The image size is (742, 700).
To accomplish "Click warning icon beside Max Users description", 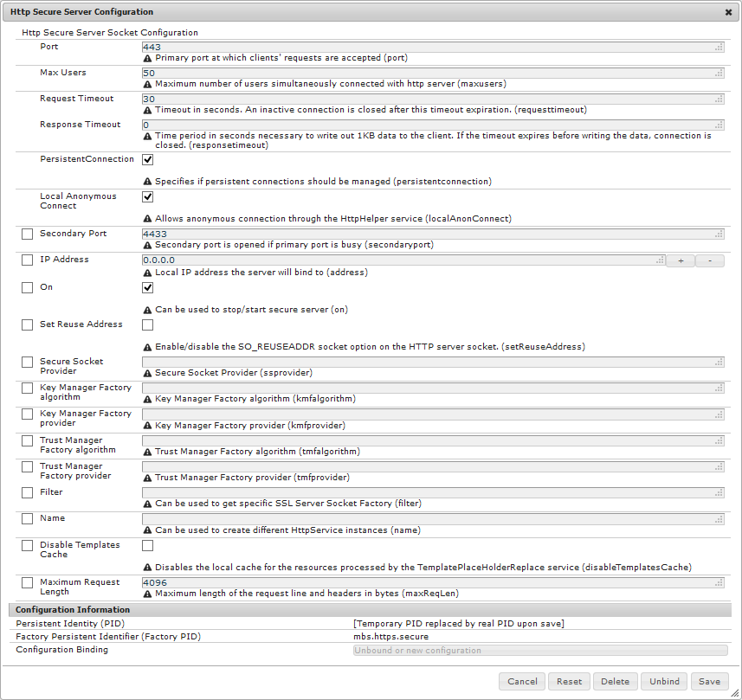I will point(147,84).
